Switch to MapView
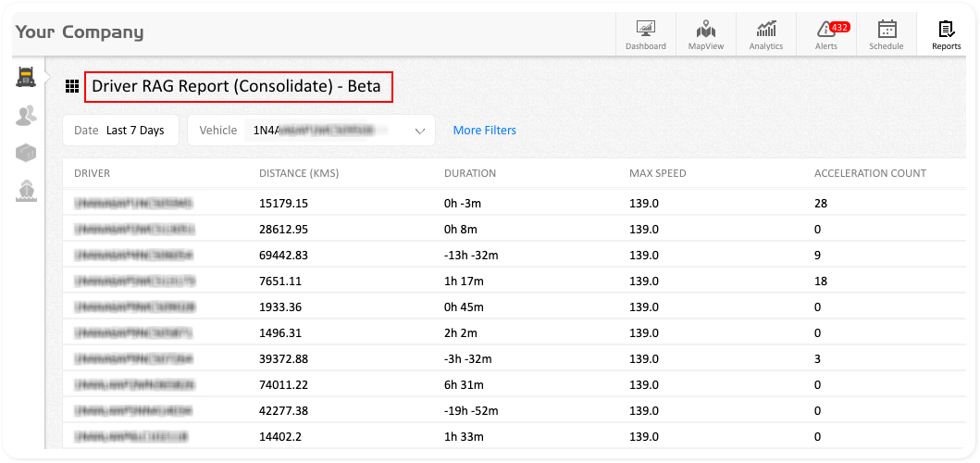The image size is (980, 463). click(x=706, y=35)
